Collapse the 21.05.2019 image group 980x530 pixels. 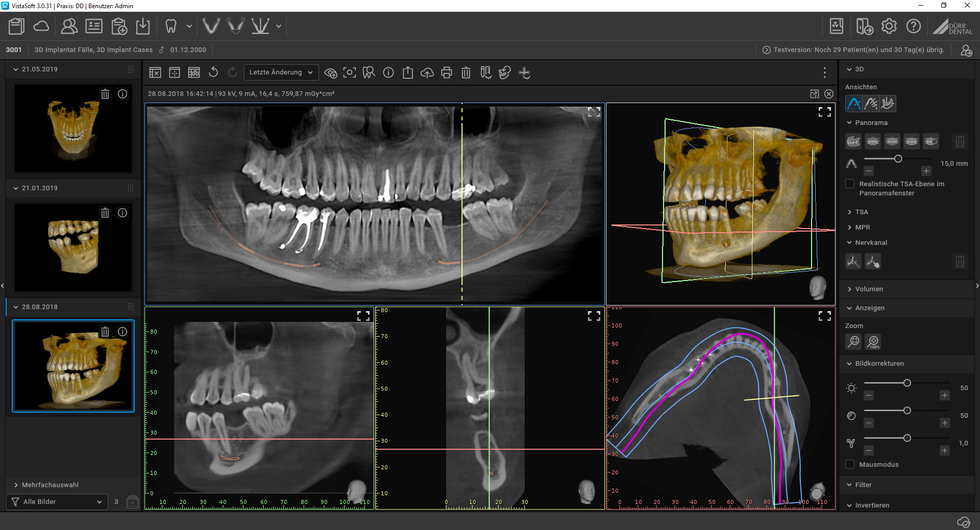[16, 69]
